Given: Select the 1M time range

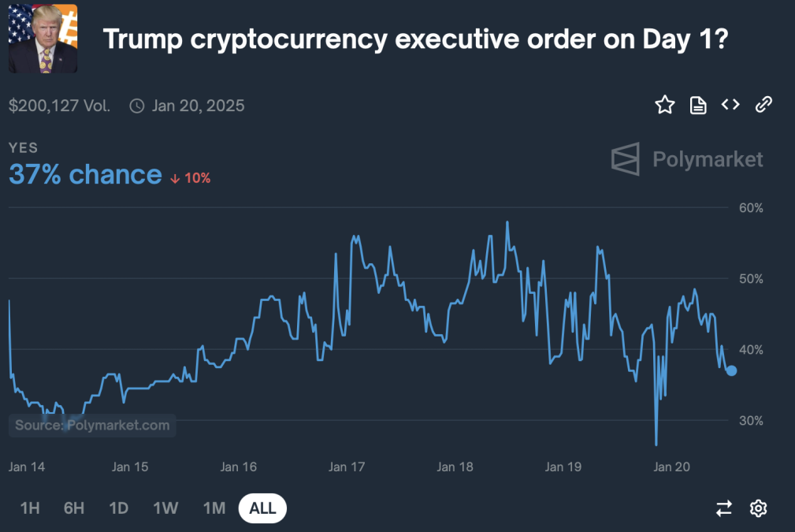Looking at the screenshot, I should 214,508.
